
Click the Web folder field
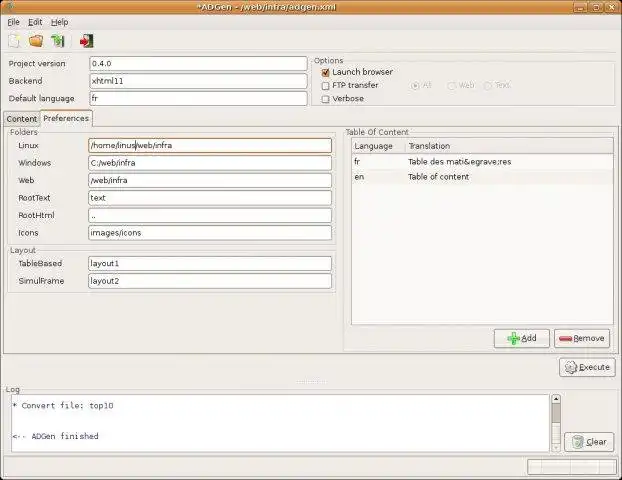(x=210, y=180)
